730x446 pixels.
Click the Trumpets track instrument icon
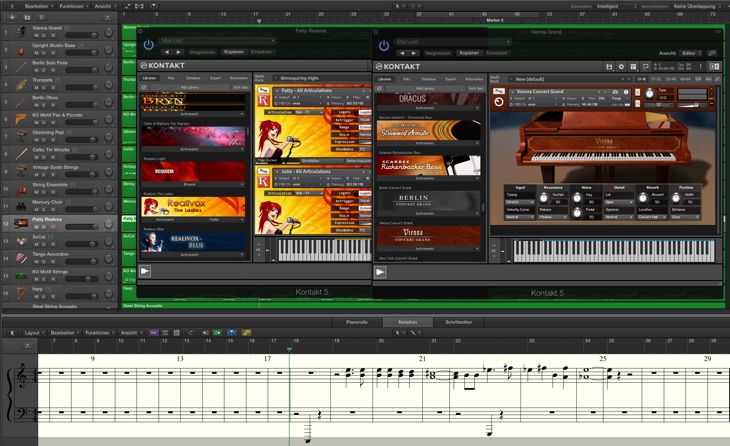pos(21,84)
